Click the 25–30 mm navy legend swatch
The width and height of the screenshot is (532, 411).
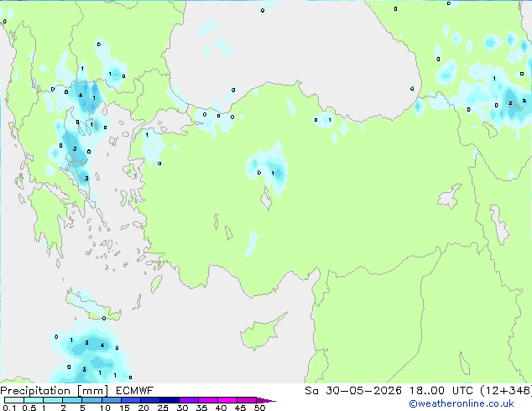(x=170, y=400)
